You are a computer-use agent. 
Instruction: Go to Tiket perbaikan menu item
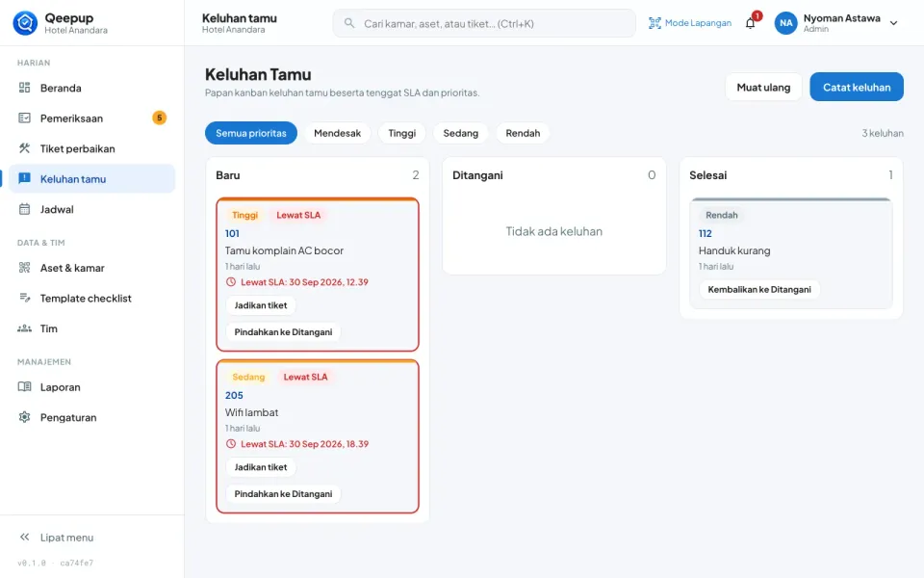92,148
